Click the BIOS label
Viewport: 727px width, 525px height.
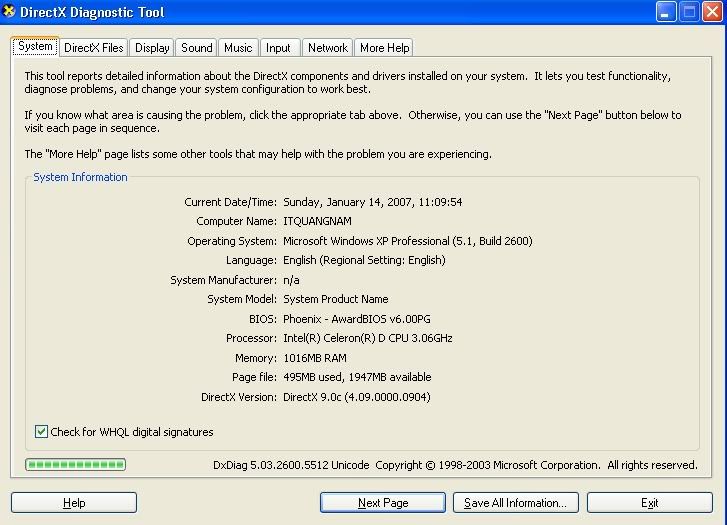pyautogui.click(x=262, y=319)
